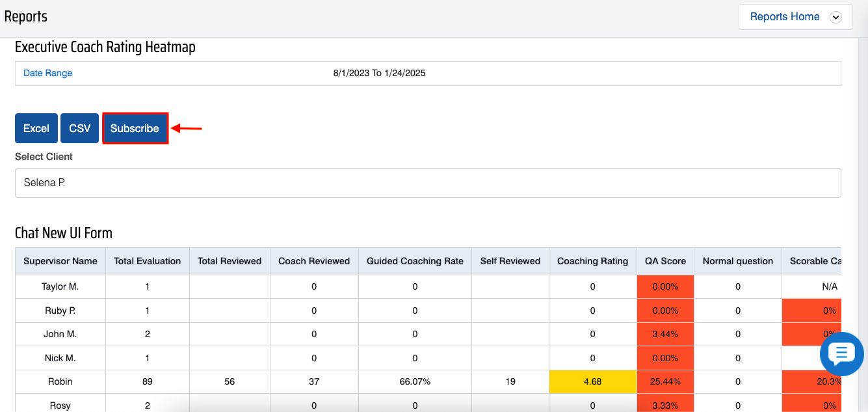Select the Taylor M. supervisor row name
868x412 pixels.
pos(60,286)
